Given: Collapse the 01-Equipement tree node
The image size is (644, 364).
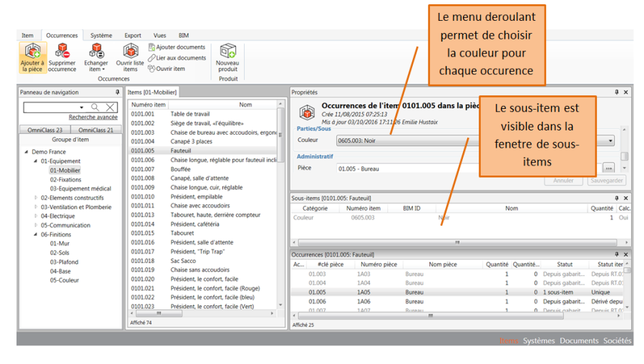Looking at the screenshot, I should 34,161.
